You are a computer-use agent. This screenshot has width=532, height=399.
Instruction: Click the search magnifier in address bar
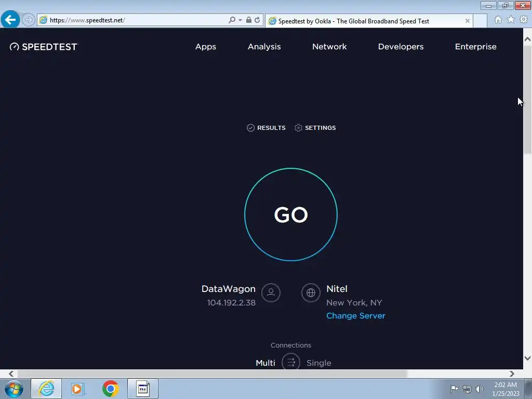tap(232, 20)
